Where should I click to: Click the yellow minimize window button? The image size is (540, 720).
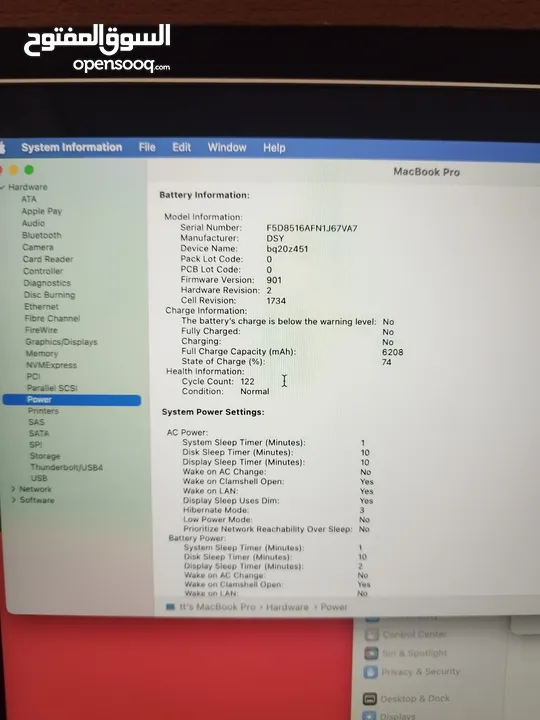click(x=14, y=170)
